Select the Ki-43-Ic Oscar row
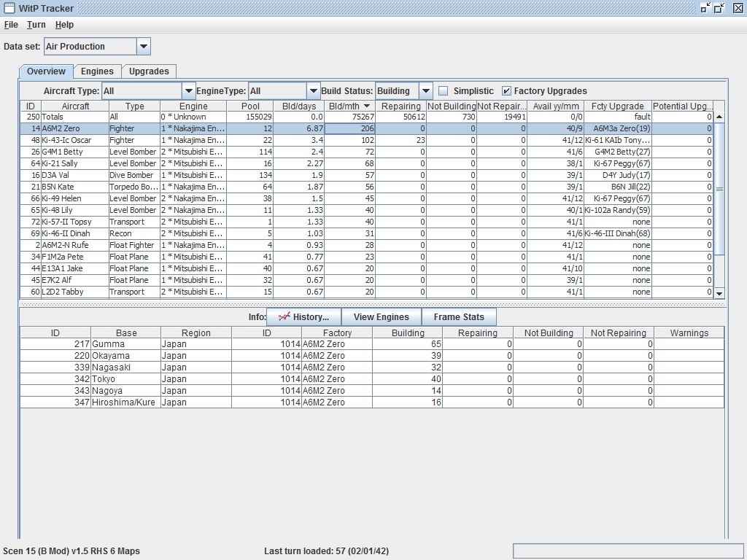This screenshot has width=747, height=560. click(x=366, y=140)
